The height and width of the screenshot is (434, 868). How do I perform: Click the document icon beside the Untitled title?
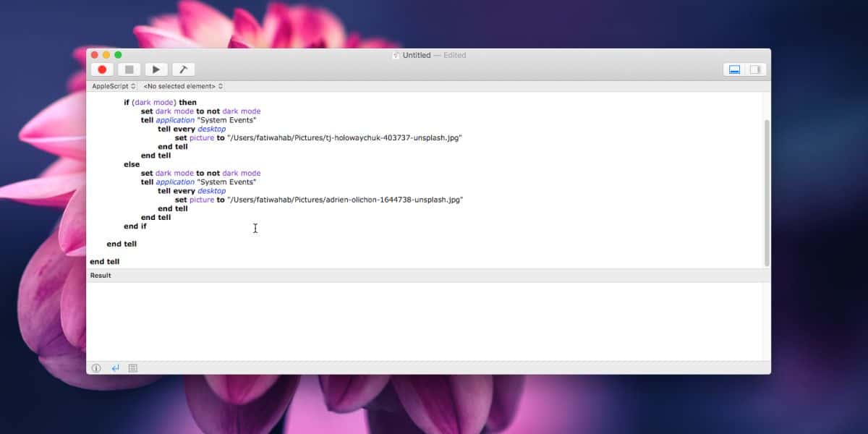(x=396, y=55)
